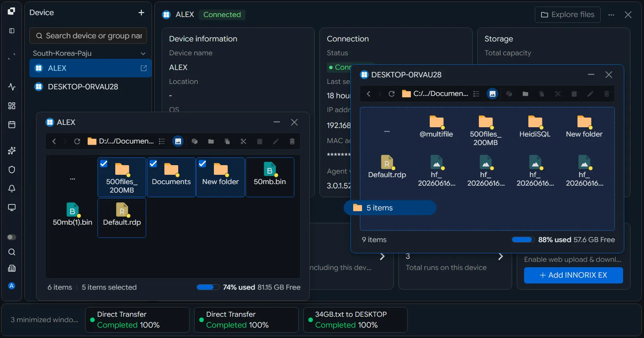Expand Total runs on this device arrow
644x338 pixels.
click(501, 256)
